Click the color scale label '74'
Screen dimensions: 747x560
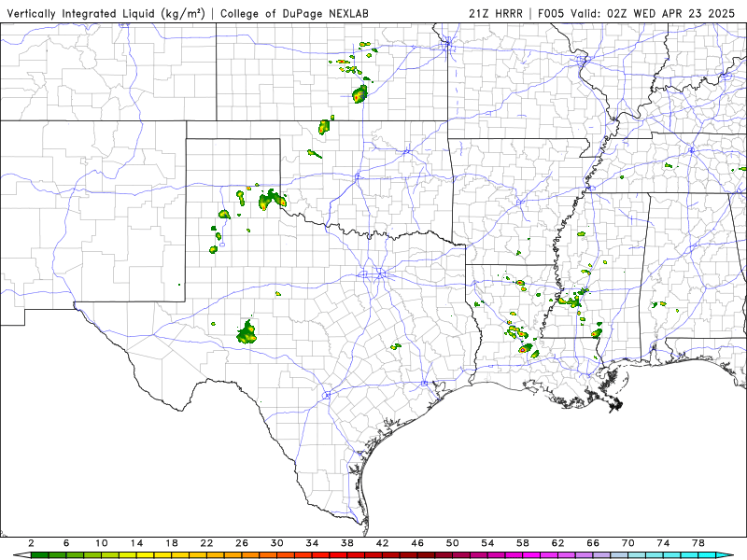(663, 543)
